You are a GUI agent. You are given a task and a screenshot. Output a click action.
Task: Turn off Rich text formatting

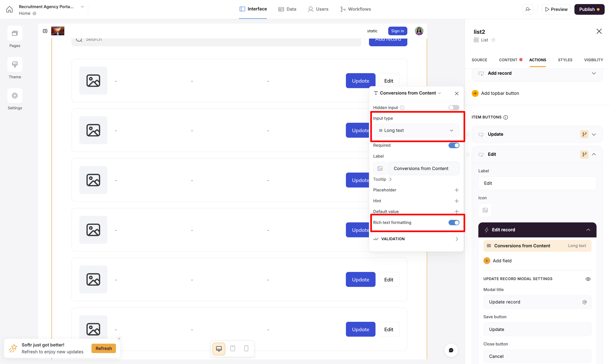454,223
